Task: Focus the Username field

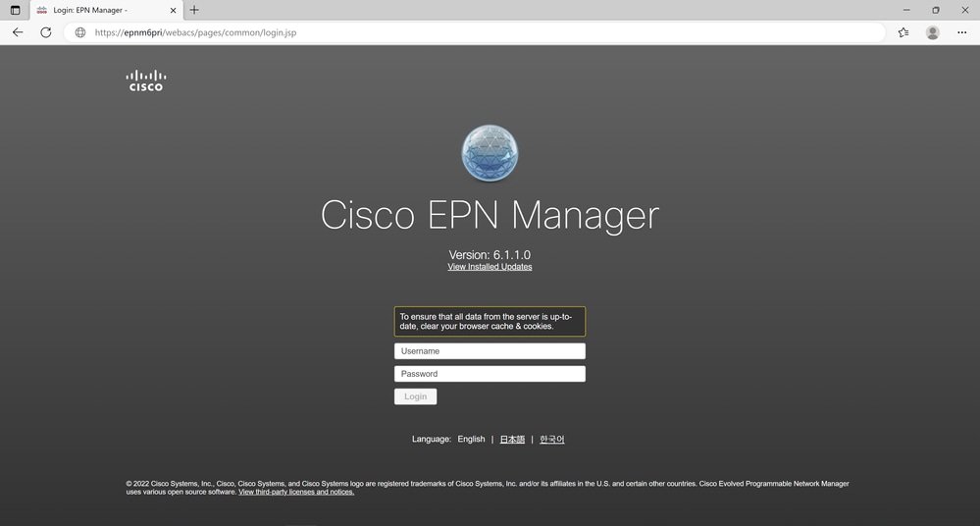Action: pos(490,351)
